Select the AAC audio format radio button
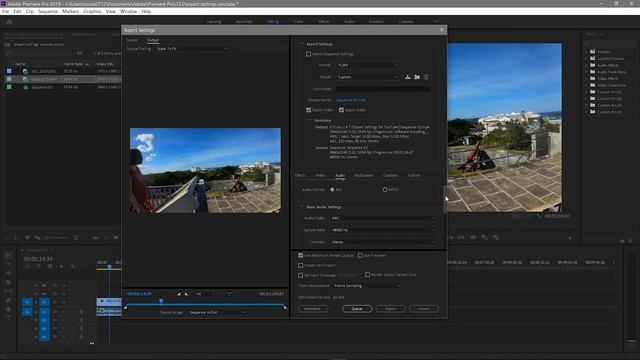This screenshot has width=640, height=360. 332,189
